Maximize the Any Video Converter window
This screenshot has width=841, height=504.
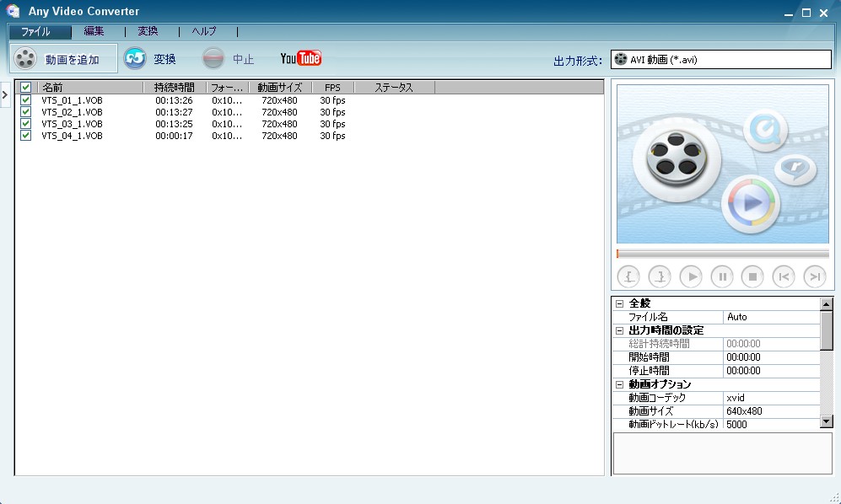pyautogui.click(x=806, y=13)
